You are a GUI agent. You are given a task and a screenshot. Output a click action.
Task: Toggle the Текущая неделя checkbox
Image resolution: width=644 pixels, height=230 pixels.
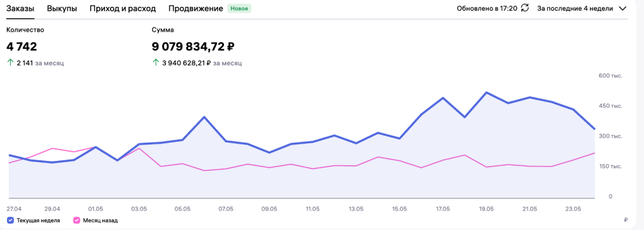click(x=11, y=221)
